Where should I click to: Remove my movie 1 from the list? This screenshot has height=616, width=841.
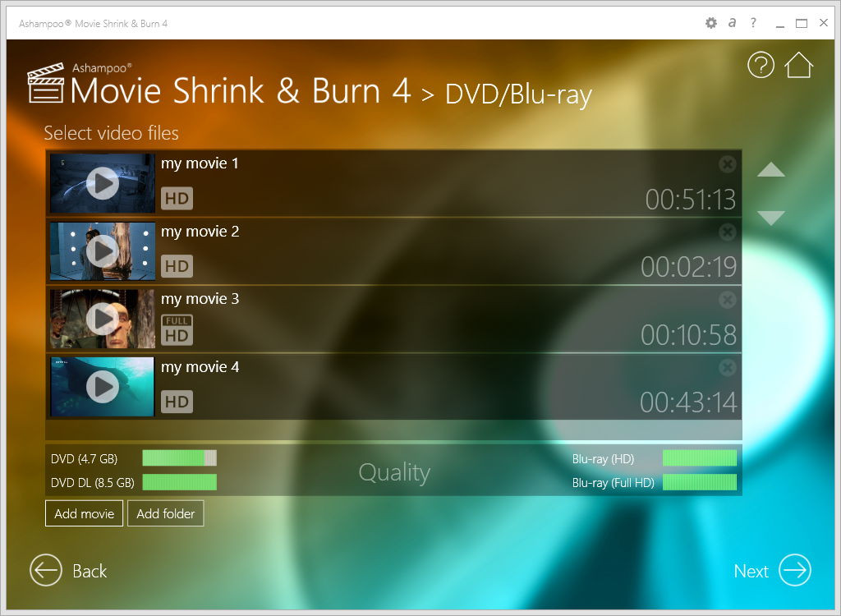[728, 164]
